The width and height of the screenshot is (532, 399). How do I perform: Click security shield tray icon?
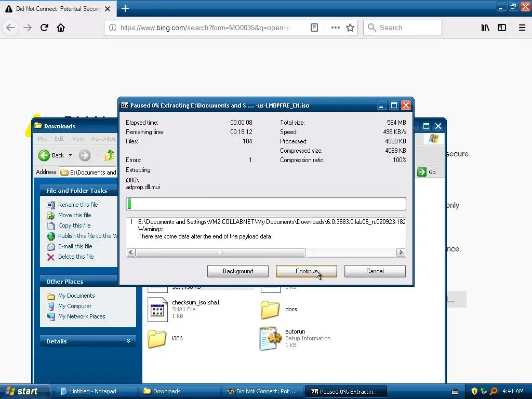pyautogui.click(x=474, y=391)
